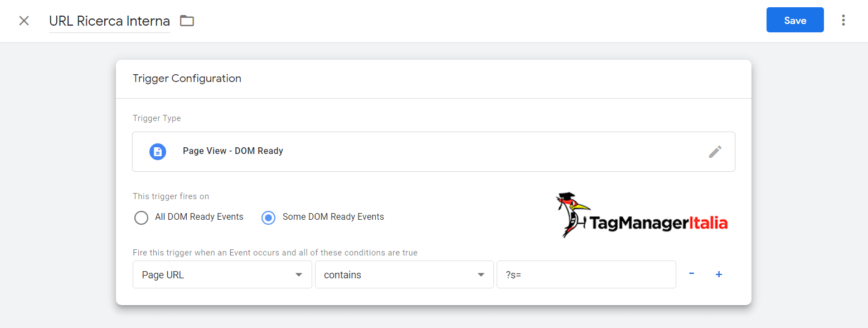Remove condition with the minus icon
Screen dimensions: 868x328
coord(691,274)
